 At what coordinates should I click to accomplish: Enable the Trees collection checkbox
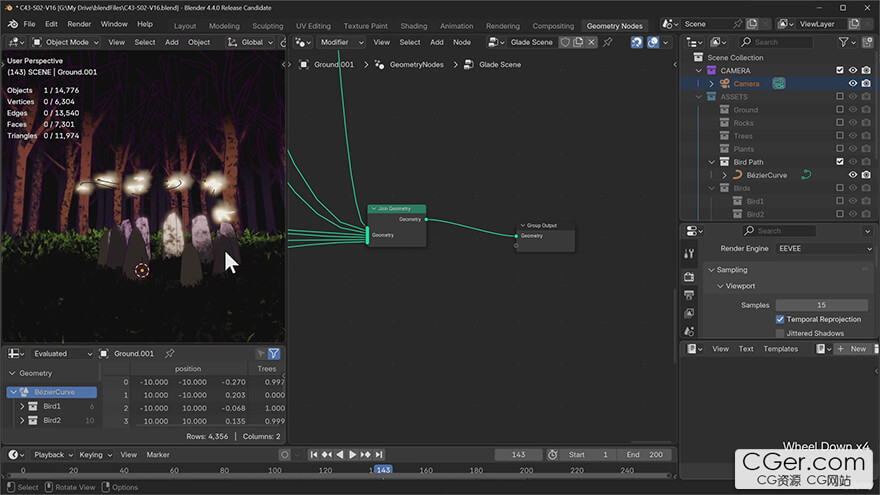point(840,136)
